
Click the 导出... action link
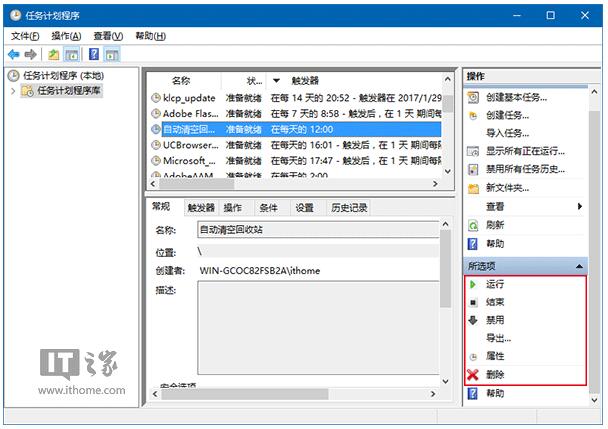498,338
